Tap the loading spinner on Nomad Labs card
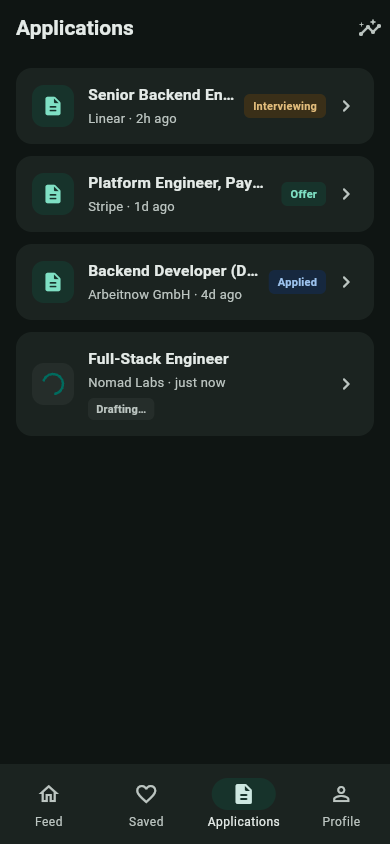390x844 pixels. click(53, 384)
